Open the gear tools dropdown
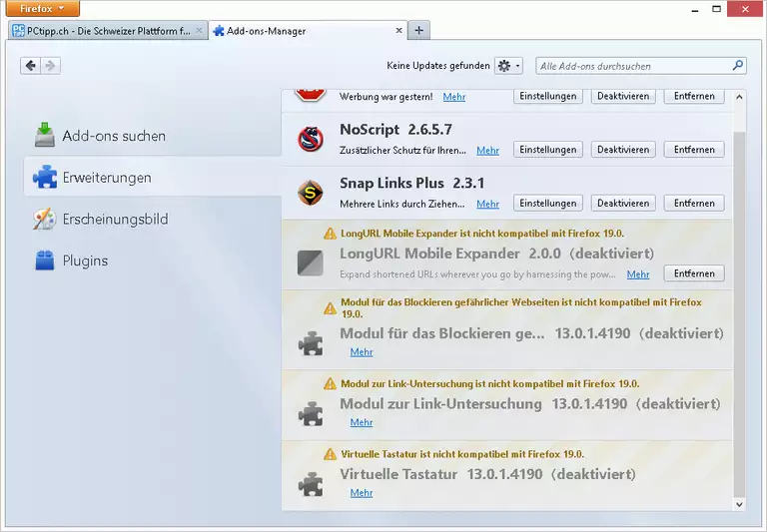The image size is (767, 532). pos(508,66)
